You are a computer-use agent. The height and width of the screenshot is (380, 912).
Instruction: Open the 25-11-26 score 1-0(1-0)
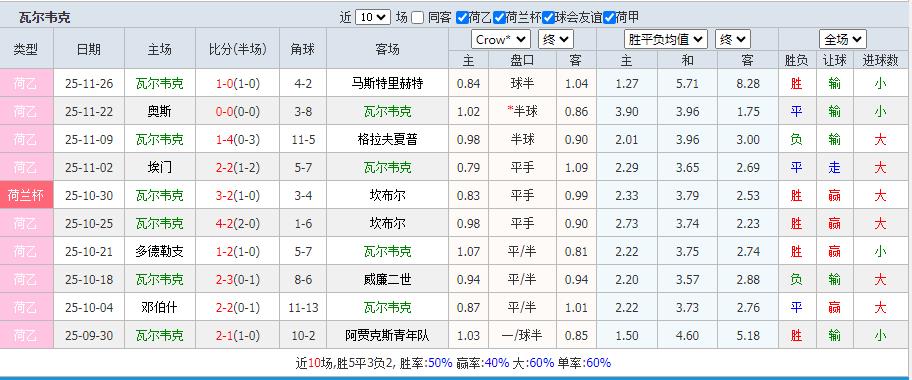pos(237,83)
